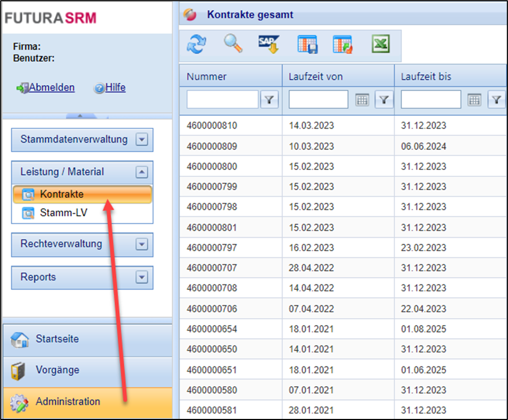508x420 pixels.
Task: Click the SAP download icon
Action: (x=269, y=45)
